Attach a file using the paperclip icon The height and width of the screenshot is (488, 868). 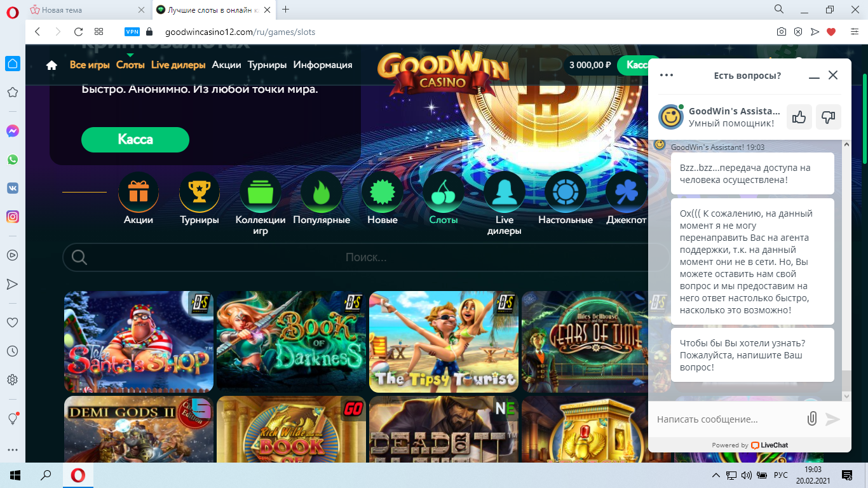point(811,419)
